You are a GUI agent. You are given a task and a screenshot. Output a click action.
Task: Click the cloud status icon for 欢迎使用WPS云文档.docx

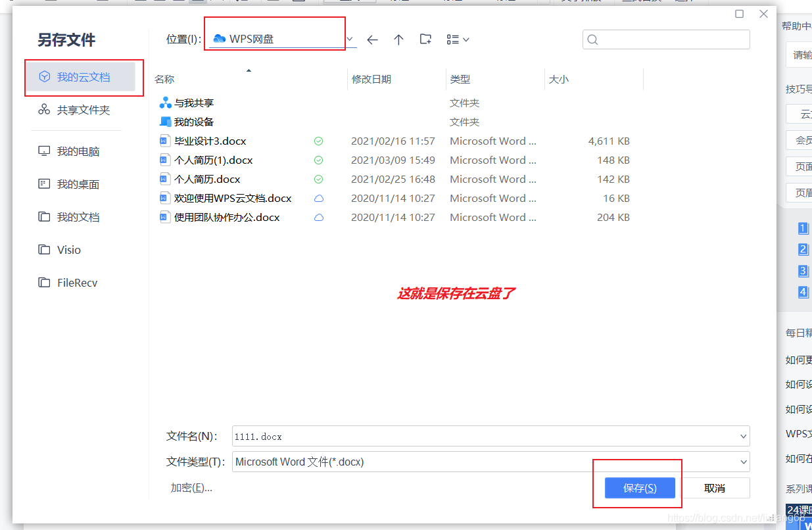[x=318, y=198]
